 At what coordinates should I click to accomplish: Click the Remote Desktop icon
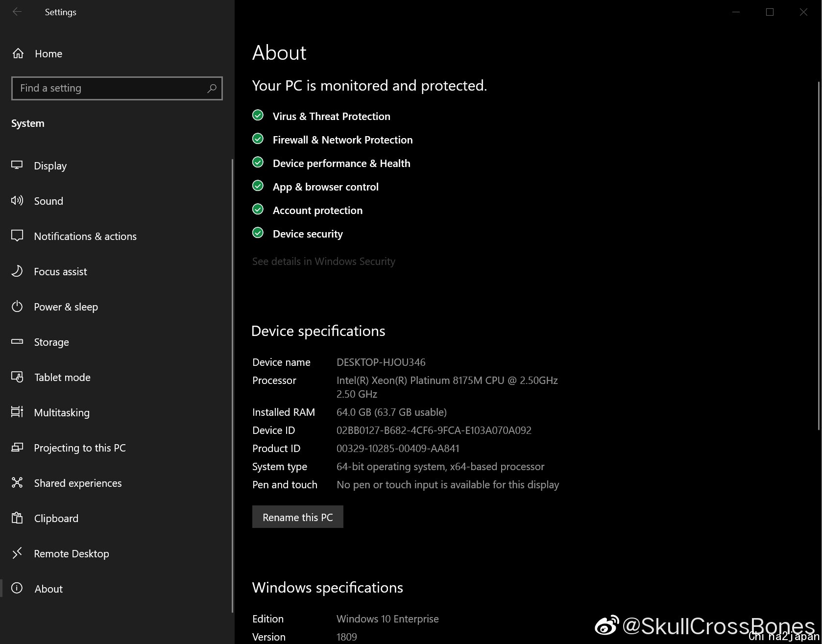tap(17, 553)
